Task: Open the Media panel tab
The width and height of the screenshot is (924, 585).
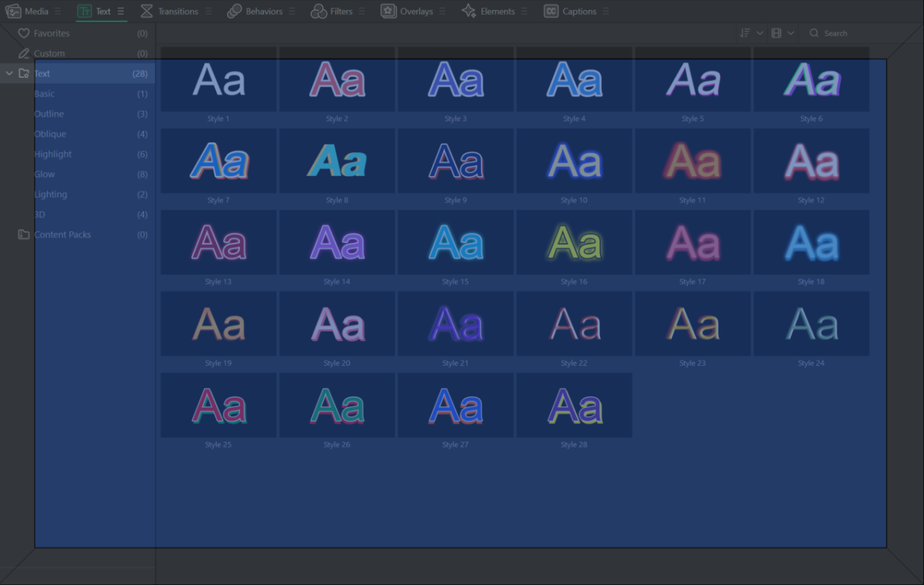Action: click(x=28, y=12)
